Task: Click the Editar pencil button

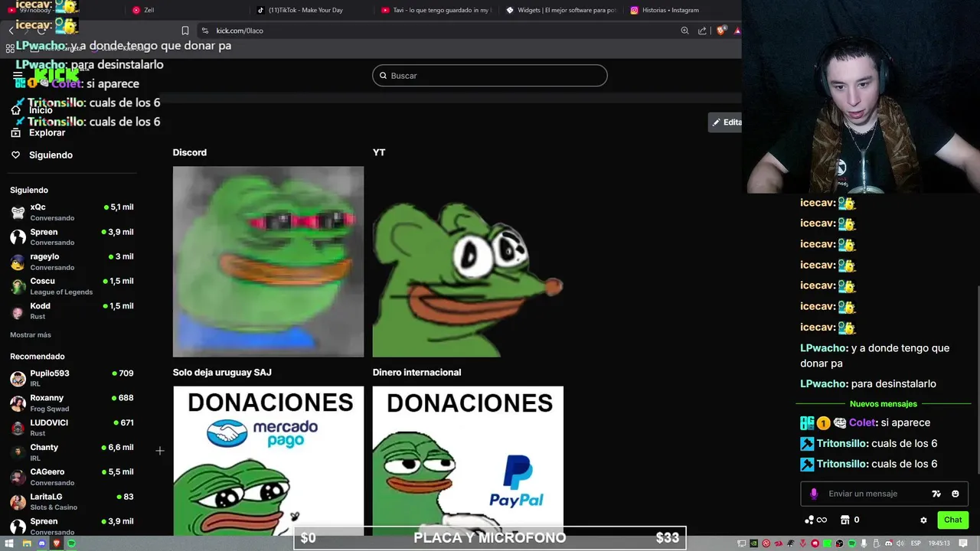Action: tap(726, 122)
